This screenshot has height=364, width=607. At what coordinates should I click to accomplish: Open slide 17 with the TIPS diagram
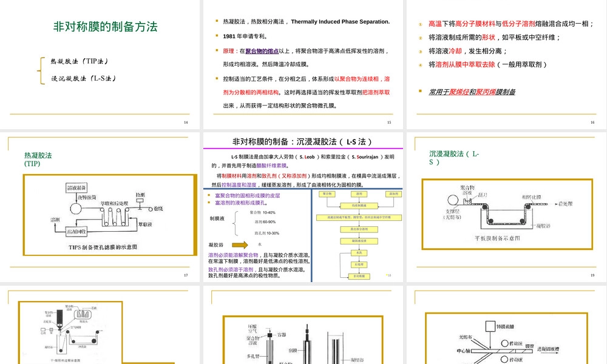click(100, 207)
